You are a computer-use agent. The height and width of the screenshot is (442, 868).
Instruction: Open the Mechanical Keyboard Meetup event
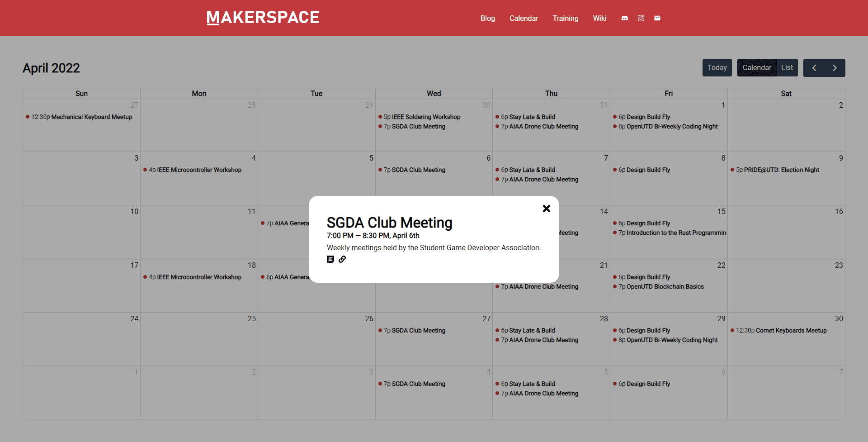[81, 117]
